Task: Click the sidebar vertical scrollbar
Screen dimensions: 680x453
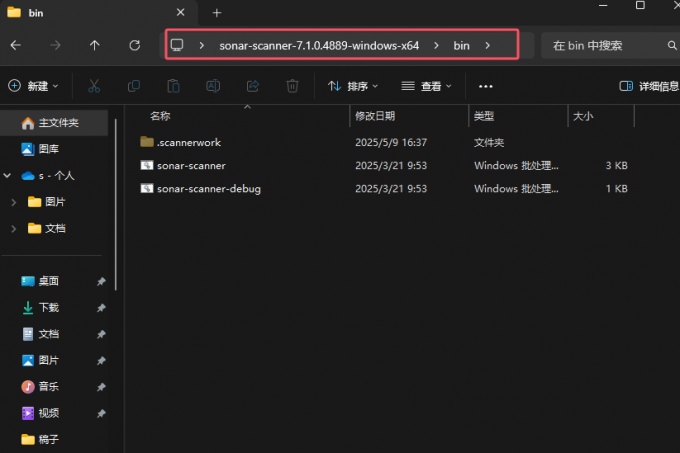Action: (x=116, y=205)
